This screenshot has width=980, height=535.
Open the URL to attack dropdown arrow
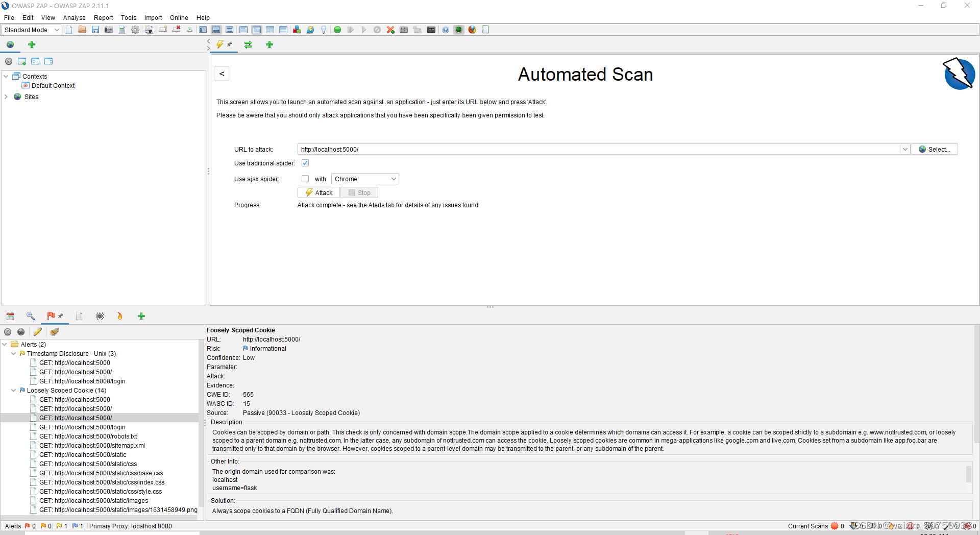(x=905, y=149)
